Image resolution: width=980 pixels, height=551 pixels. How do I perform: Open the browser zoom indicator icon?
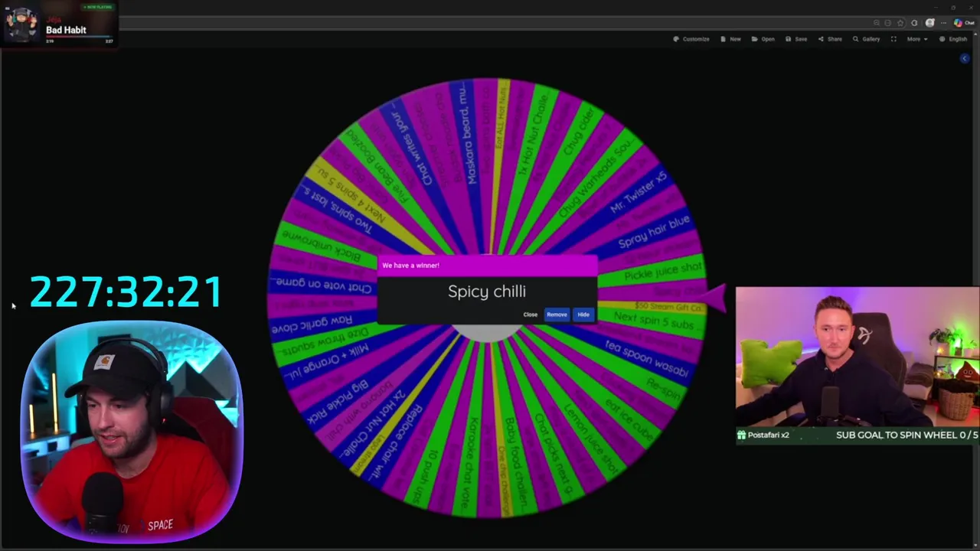877,23
